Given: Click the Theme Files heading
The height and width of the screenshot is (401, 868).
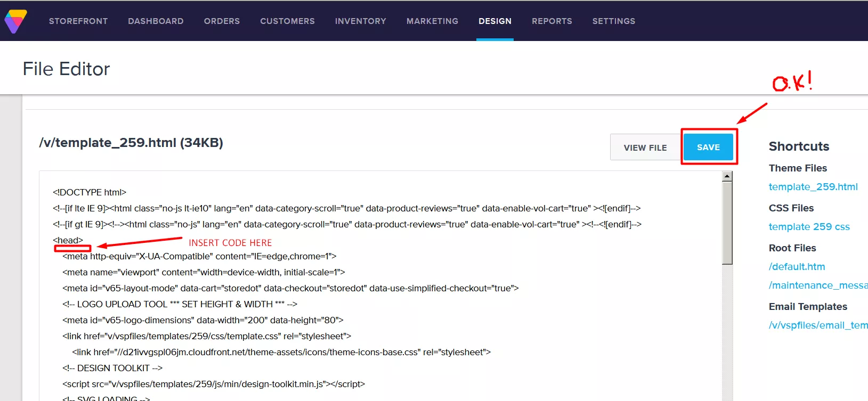Looking at the screenshot, I should coord(798,168).
